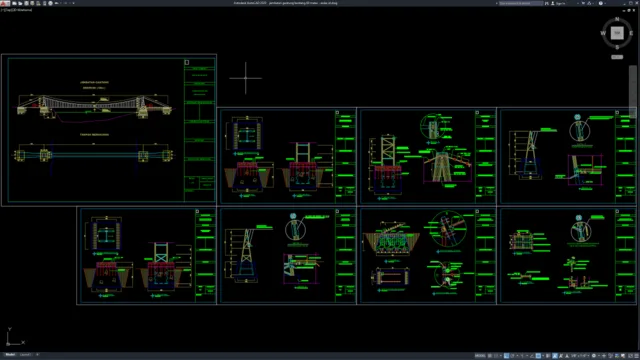The height and width of the screenshot is (360, 640).
Task: Open the status bar customization menu
Action: (x=636, y=356)
